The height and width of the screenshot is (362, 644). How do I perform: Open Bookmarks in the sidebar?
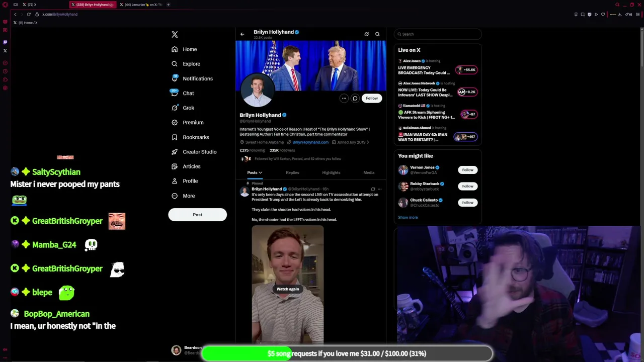[190, 137]
